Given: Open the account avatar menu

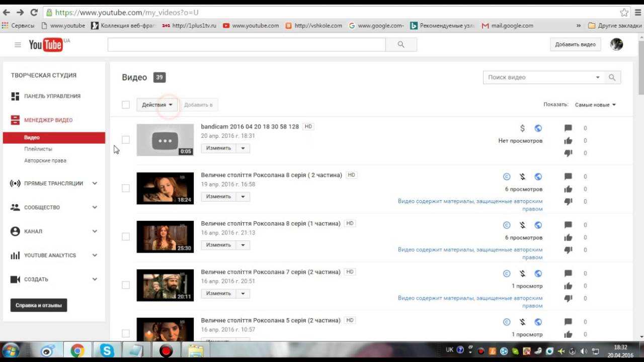Looking at the screenshot, I should (x=616, y=44).
